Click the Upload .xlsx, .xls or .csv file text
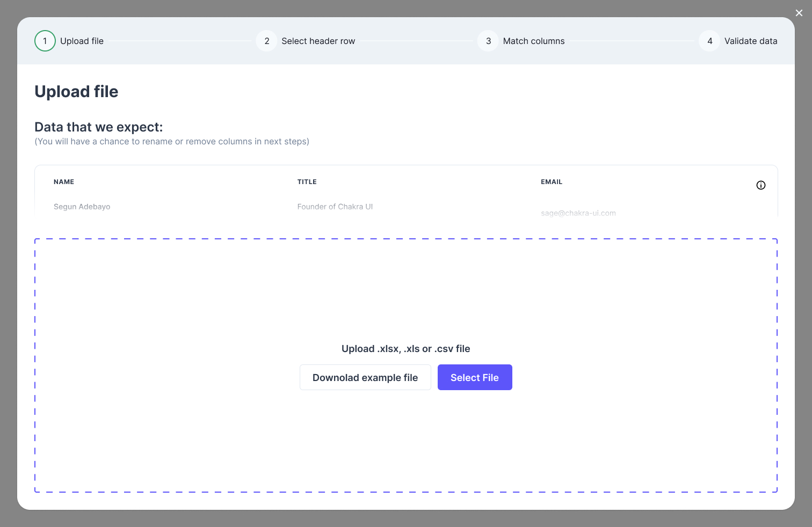 (x=406, y=349)
